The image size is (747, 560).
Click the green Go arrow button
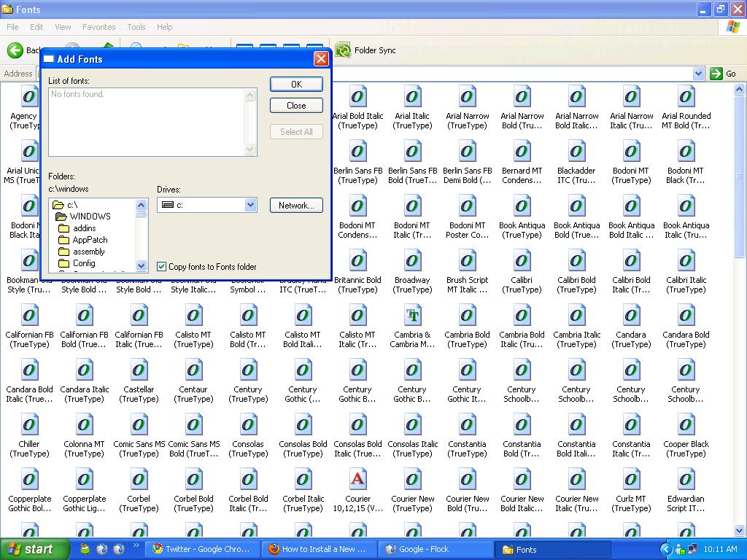click(x=716, y=74)
